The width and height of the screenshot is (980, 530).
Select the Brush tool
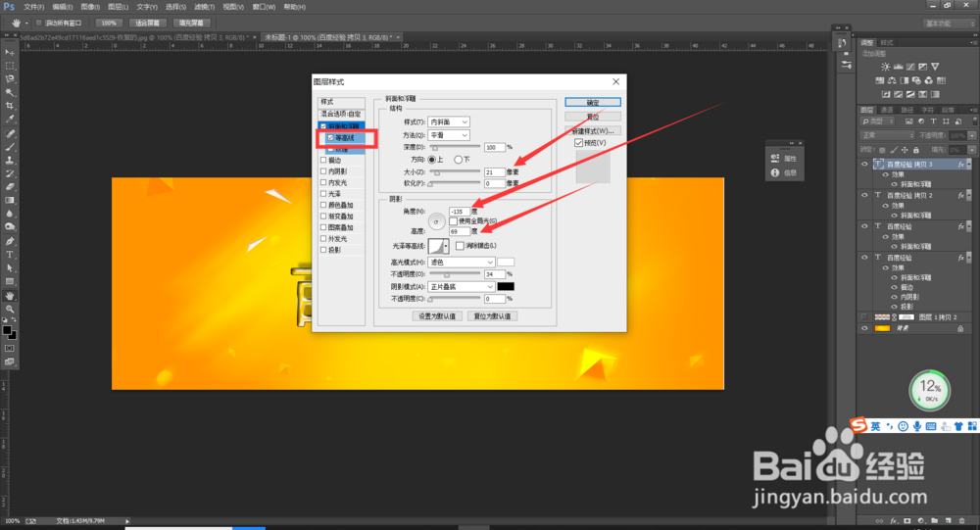click(x=10, y=147)
